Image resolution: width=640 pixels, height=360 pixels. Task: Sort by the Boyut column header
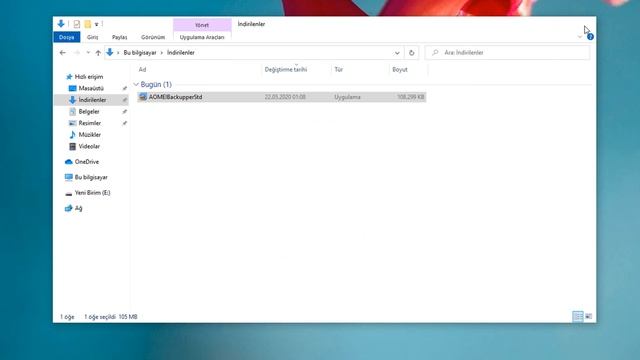[400, 69]
